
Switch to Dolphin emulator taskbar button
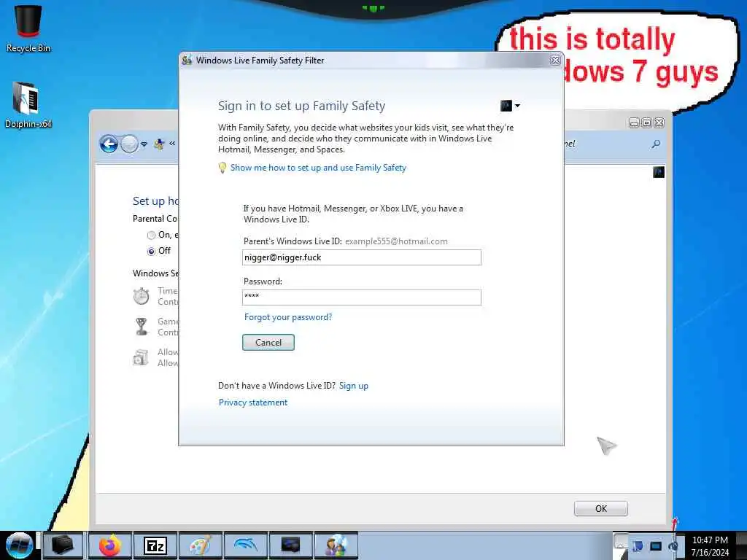246,545
